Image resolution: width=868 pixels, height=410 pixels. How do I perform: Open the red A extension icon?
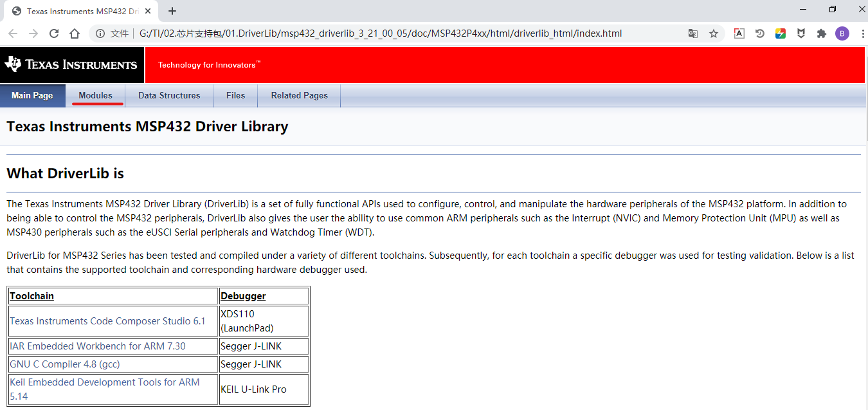[x=739, y=33]
